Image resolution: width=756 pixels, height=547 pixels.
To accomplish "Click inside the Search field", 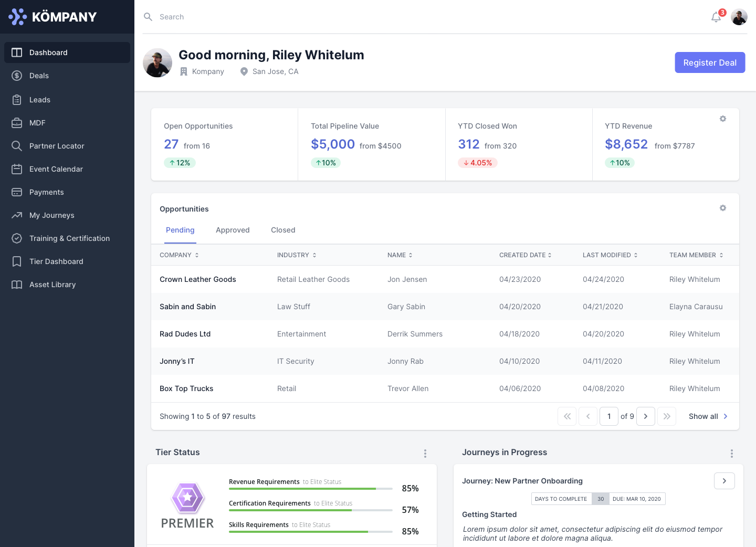I will (210, 17).
